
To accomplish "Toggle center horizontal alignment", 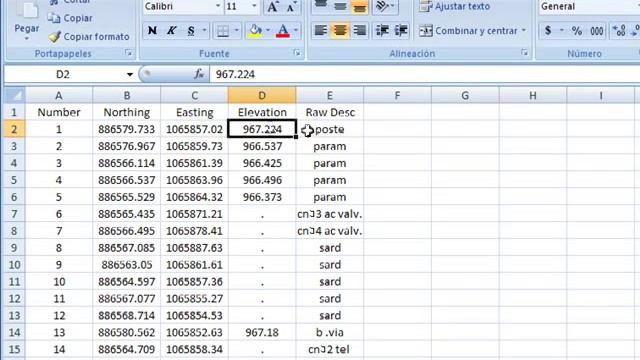I will pos(340,31).
